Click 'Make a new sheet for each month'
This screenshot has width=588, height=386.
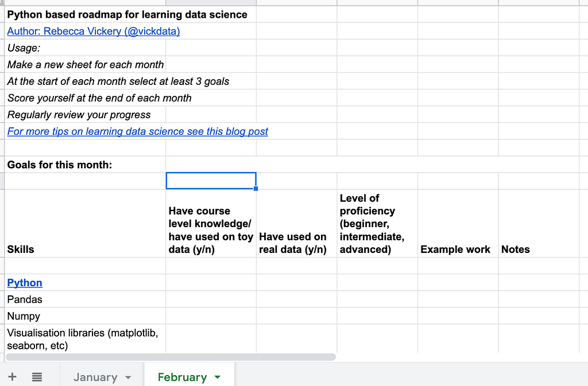point(85,64)
